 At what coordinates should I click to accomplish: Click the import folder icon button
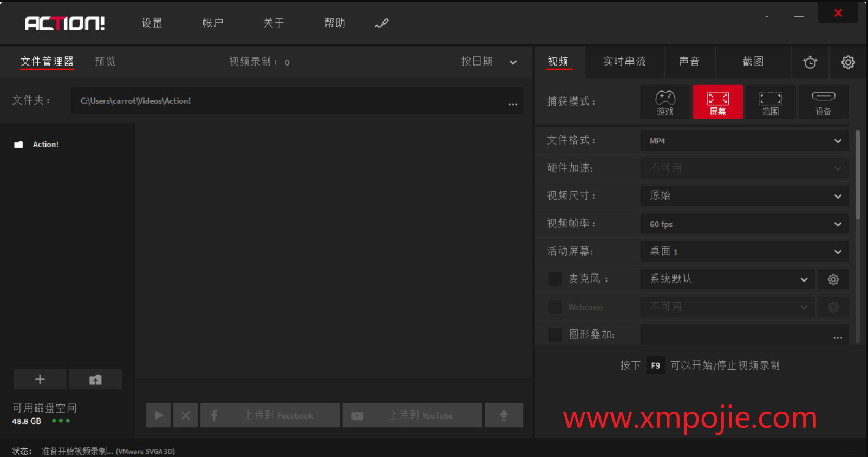click(95, 380)
